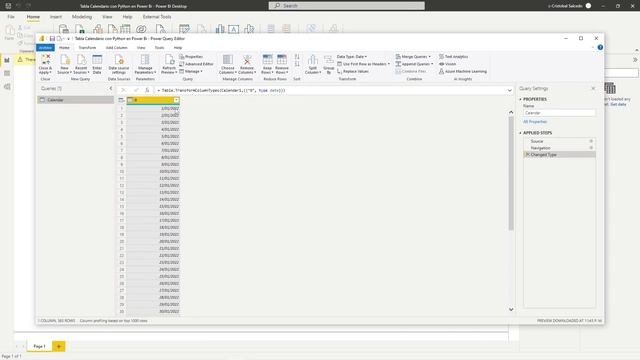Click the fx add-step button
Screen dimensions: 640x360
pyautogui.click(x=147, y=90)
